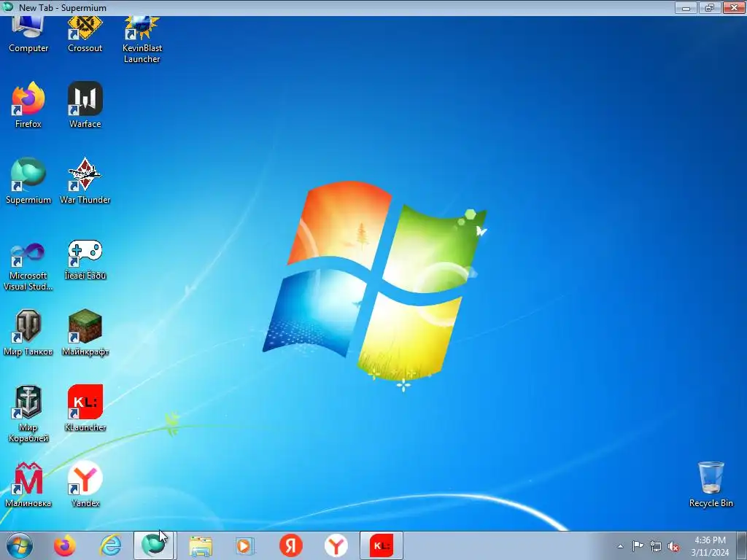
Task: Click the red Yandex Я taskbar icon
Action: tap(290, 545)
